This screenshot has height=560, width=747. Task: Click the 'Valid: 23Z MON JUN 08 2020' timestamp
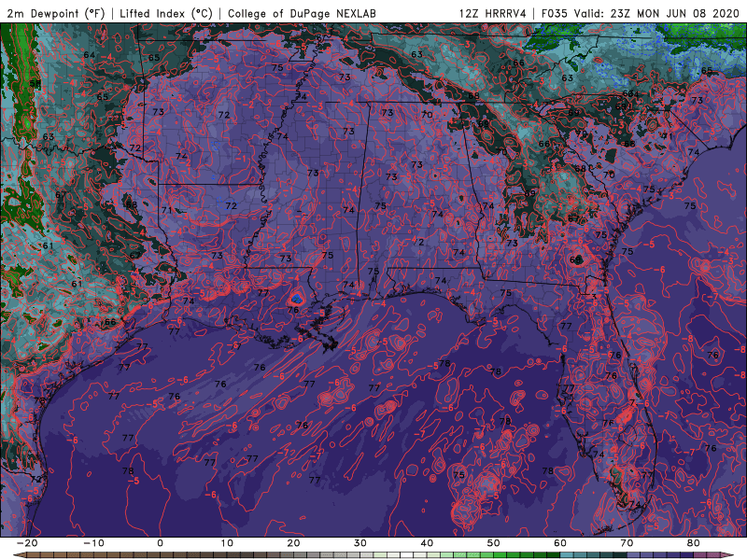point(656,13)
